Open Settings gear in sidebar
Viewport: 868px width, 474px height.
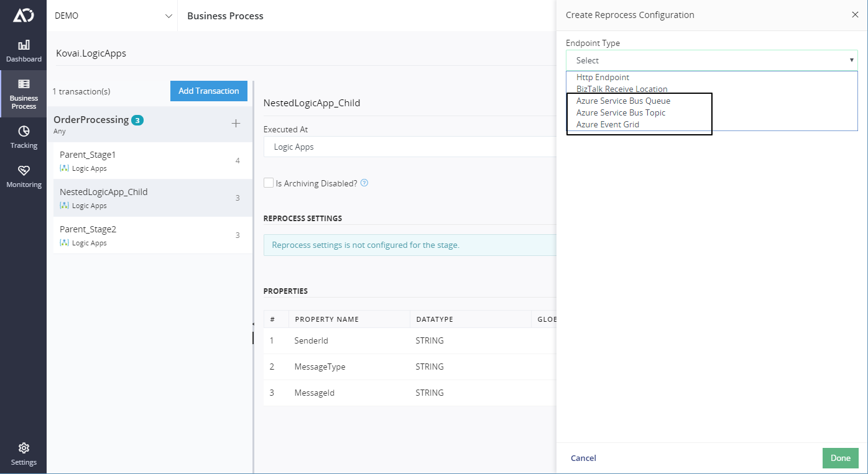coord(24,454)
